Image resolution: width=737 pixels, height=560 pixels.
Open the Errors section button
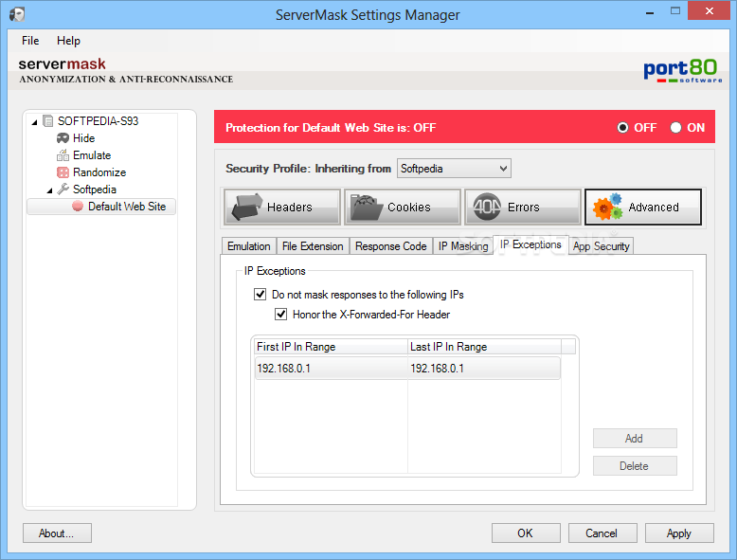click(x=523, y=207)
